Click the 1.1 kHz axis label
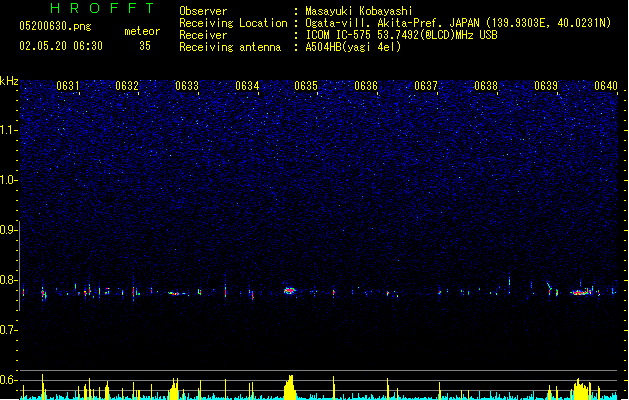 [x=9, y=130]
